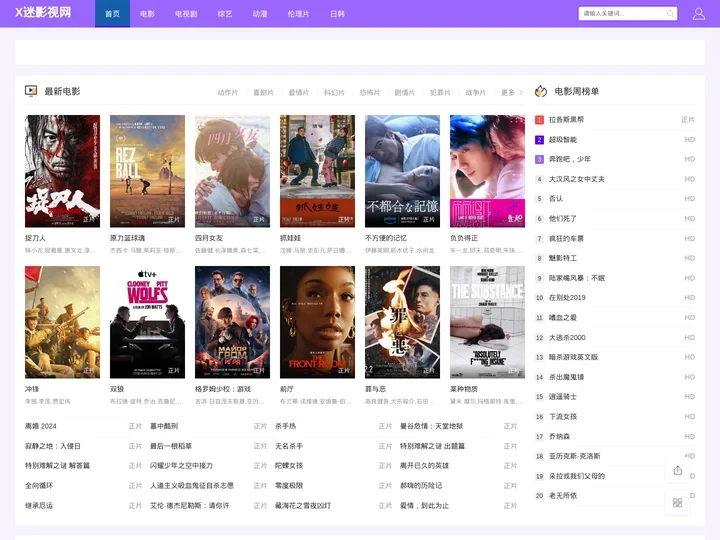Open 杀手热 list entry

[285, 426]
